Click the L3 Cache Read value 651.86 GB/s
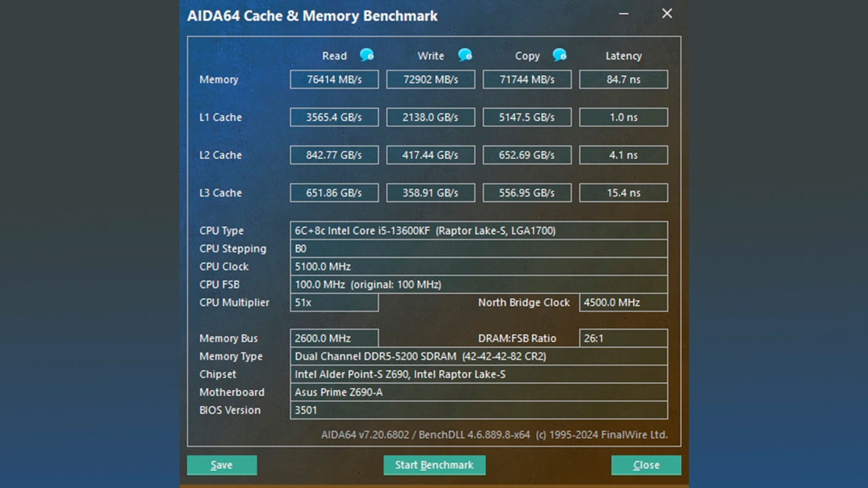 334,193
